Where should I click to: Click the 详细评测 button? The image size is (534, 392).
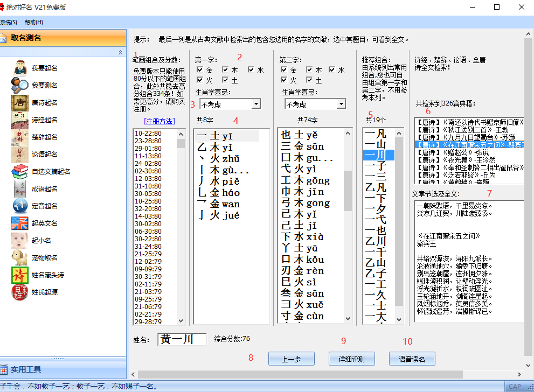(x=351, y=359)
